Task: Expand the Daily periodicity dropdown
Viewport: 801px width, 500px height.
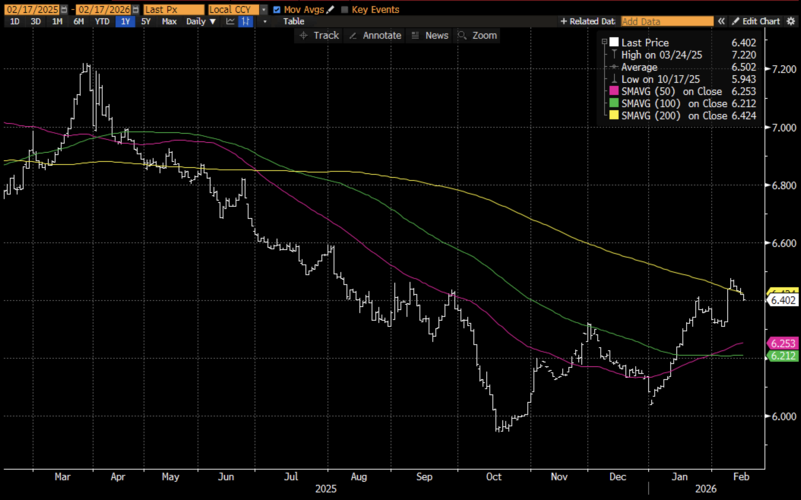Action: (x=198, y=21)
